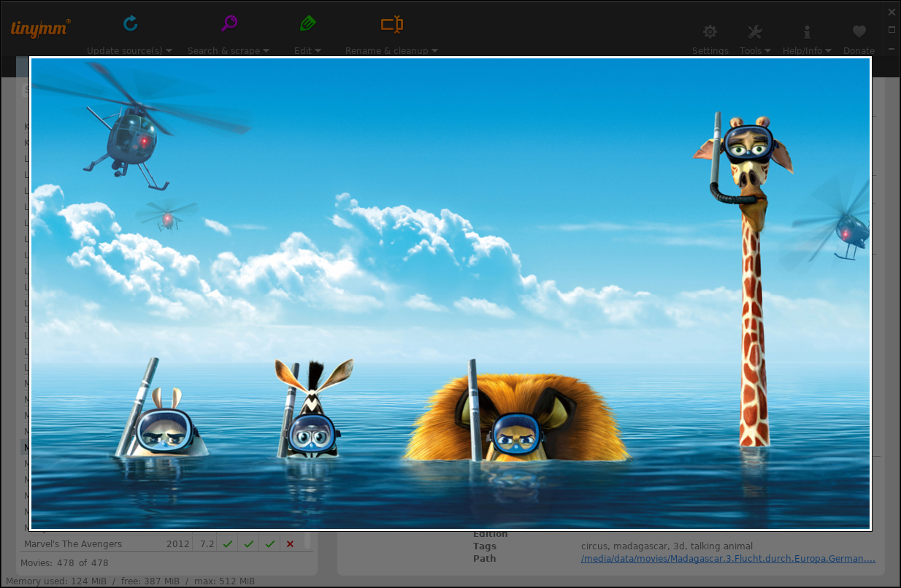Click the Tools wrench icon
This screenshot has height=588, width=901.
[755, 32]
